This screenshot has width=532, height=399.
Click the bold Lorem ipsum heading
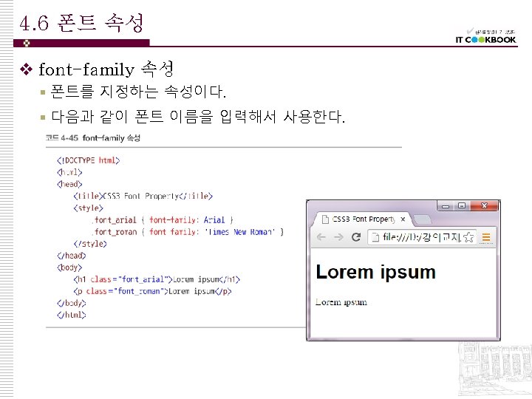coord(375,272)
